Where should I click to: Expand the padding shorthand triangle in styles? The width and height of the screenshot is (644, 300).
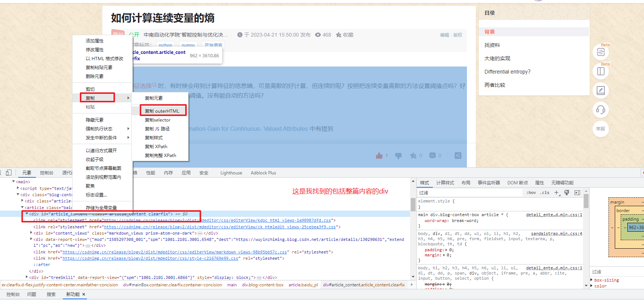[x=446, y=250]
